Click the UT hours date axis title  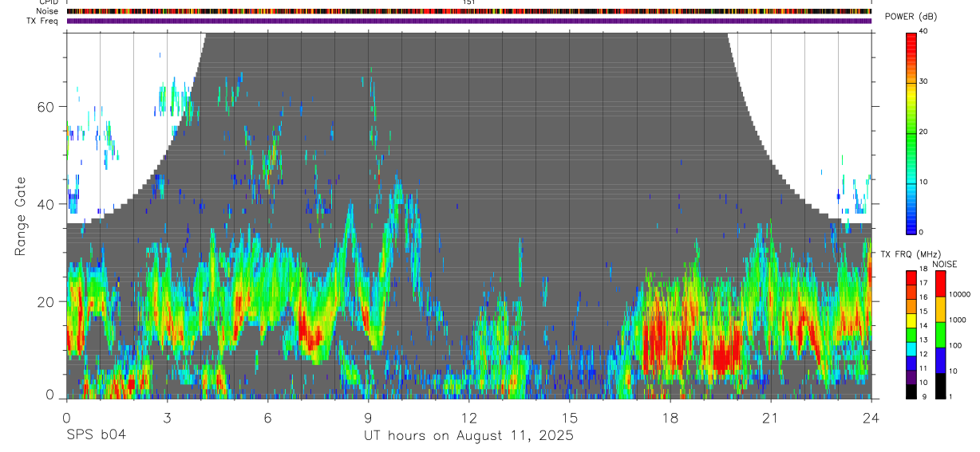pos(469,436)
